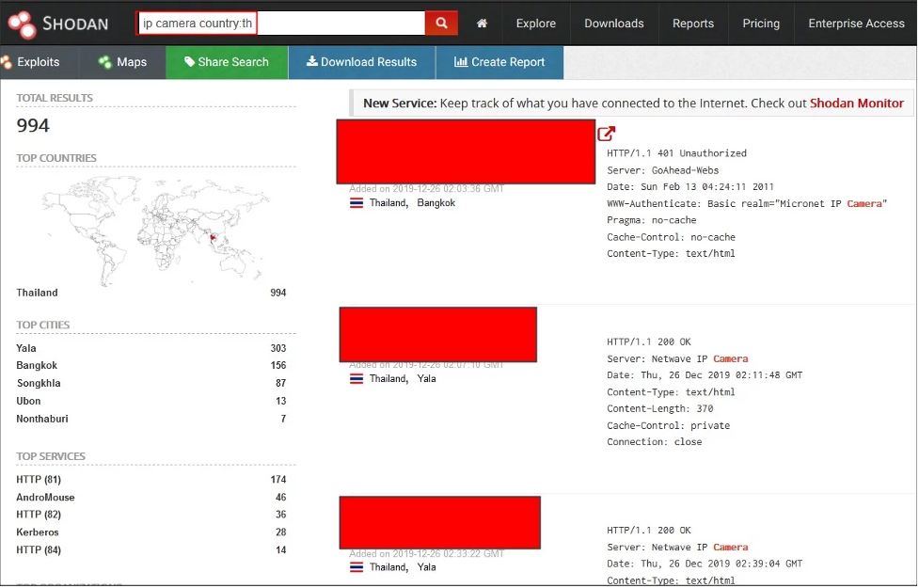Open the Shodan Monitor link
Image resolution: width=919 pixels, height=588 pixels.
(856, 103)
